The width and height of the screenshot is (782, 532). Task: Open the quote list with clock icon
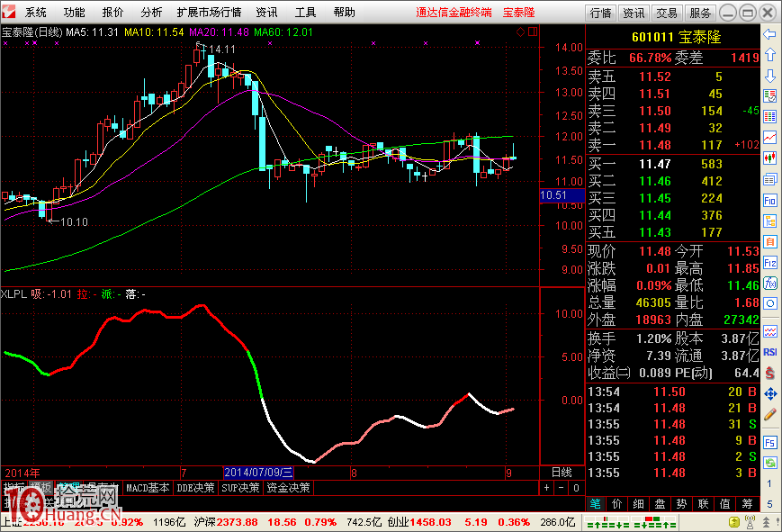click(x=770, y=95)
